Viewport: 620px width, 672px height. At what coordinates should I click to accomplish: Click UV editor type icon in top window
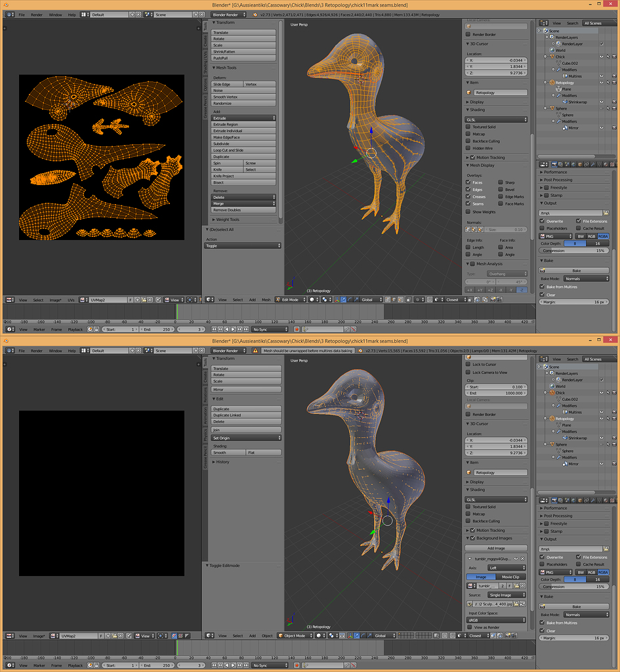tap(10, 300)
